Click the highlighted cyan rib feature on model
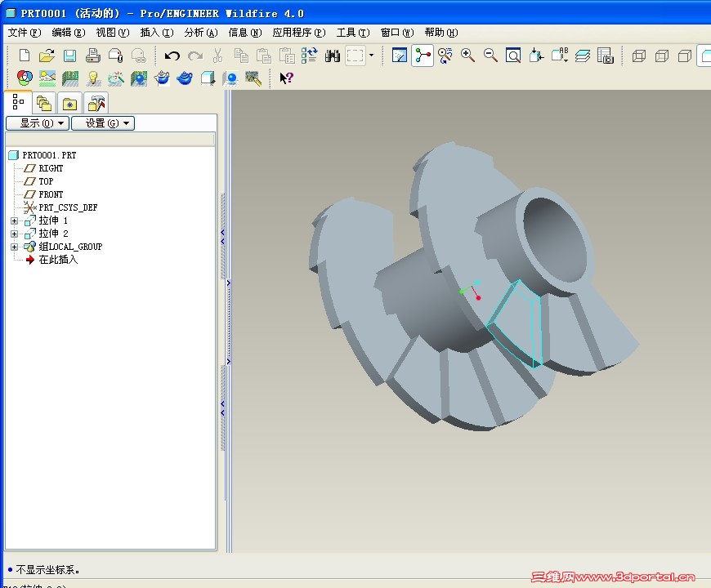This screenshot has height=588, width=711. pyautogui.click(x=517, y=323)
